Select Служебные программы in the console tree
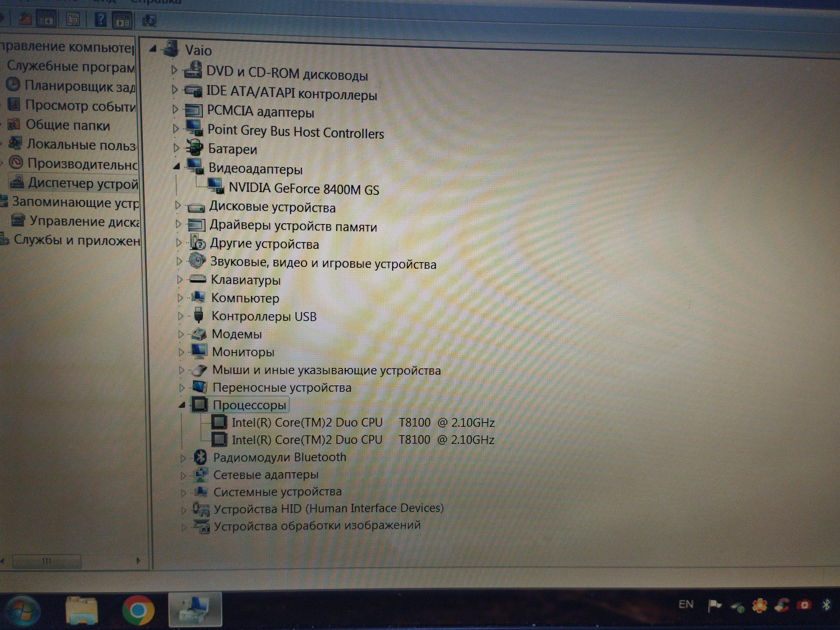840x630 pixels. [x=71, y=66]
